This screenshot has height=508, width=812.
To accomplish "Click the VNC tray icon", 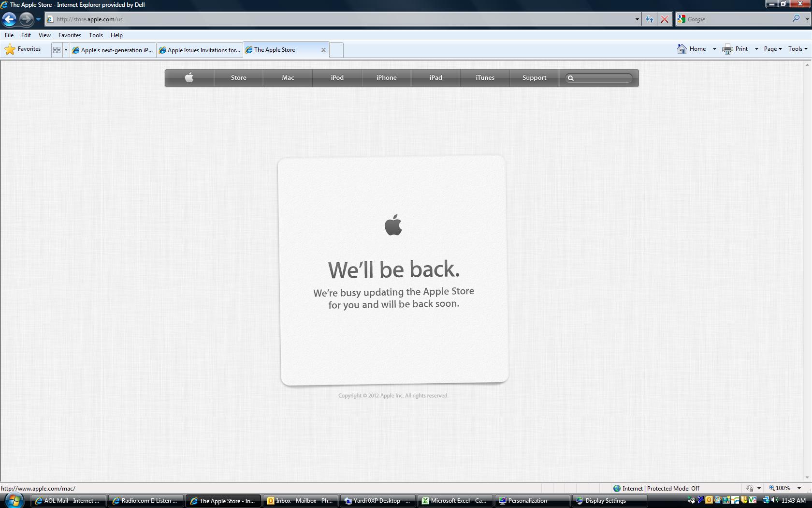I will (x=752, y=500).
